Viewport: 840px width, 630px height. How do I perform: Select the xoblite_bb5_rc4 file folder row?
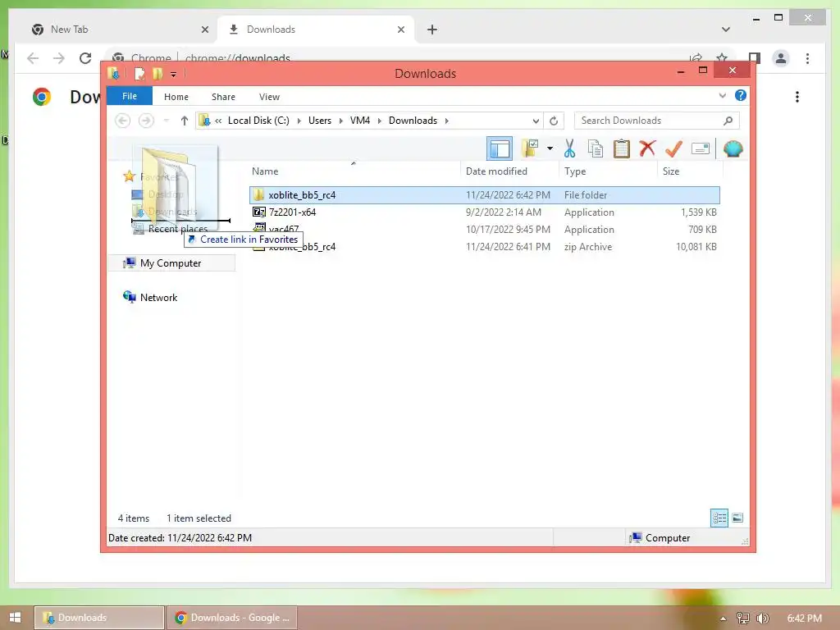click(x=485, y=195)
